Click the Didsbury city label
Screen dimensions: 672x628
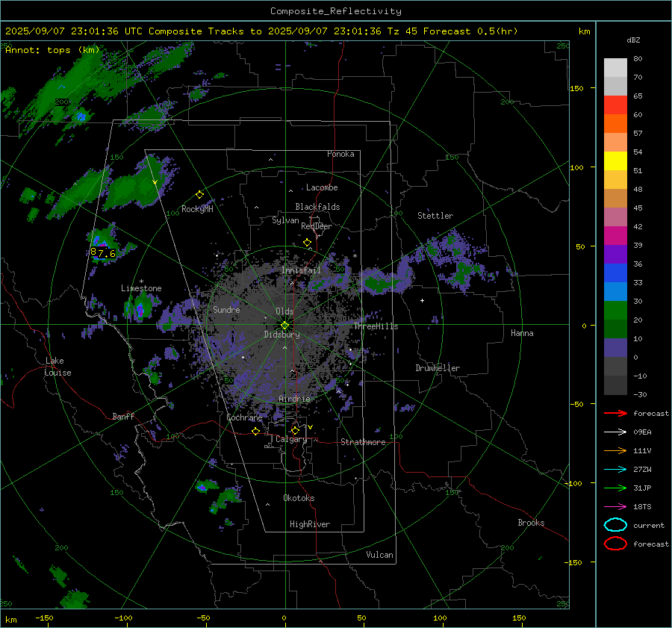[x=281, y=335]
